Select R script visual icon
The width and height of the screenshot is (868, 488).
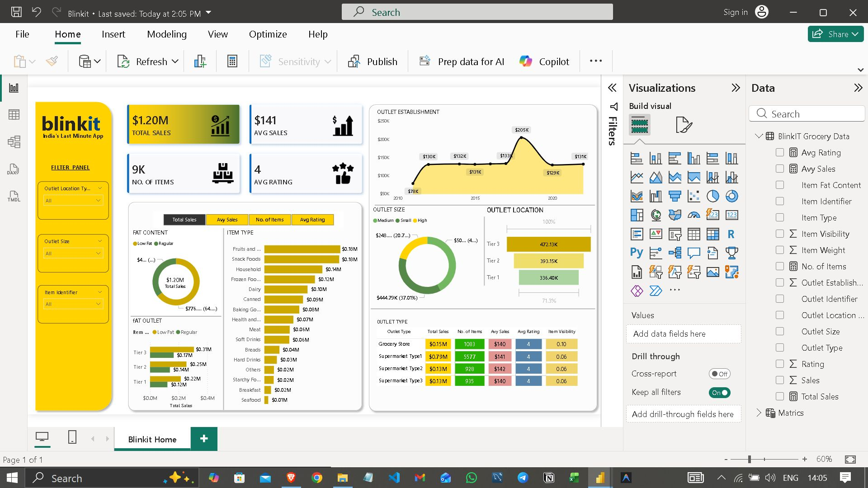pyautogui.click(x=731, y=234)
